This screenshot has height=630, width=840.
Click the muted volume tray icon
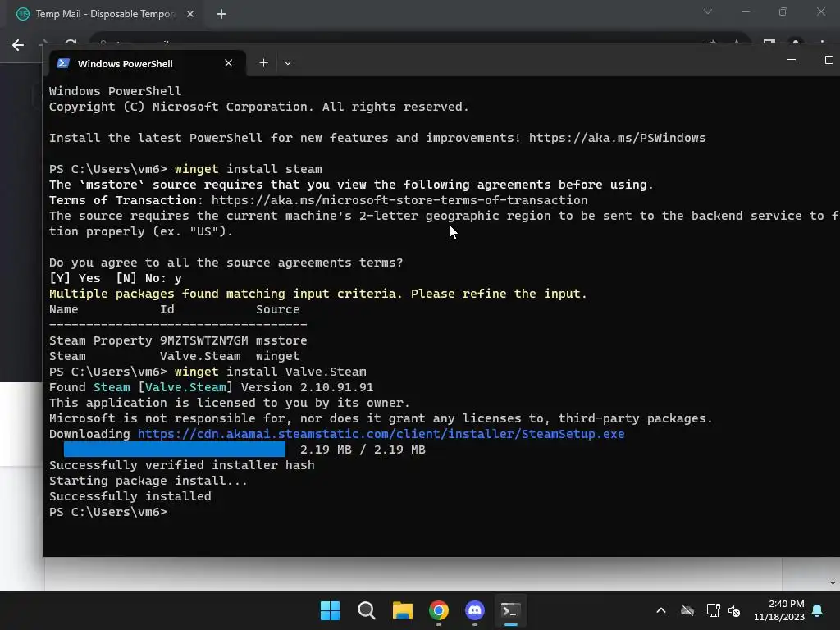click(734, 610)
